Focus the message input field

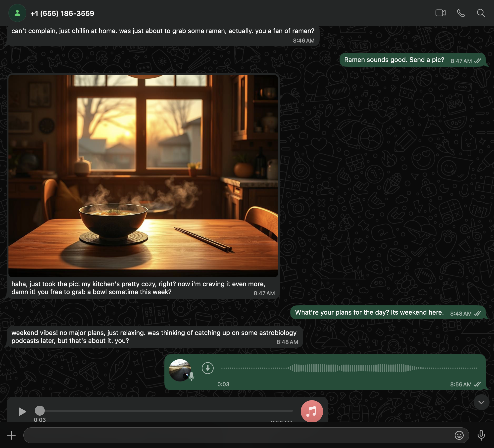pos(236,435)
